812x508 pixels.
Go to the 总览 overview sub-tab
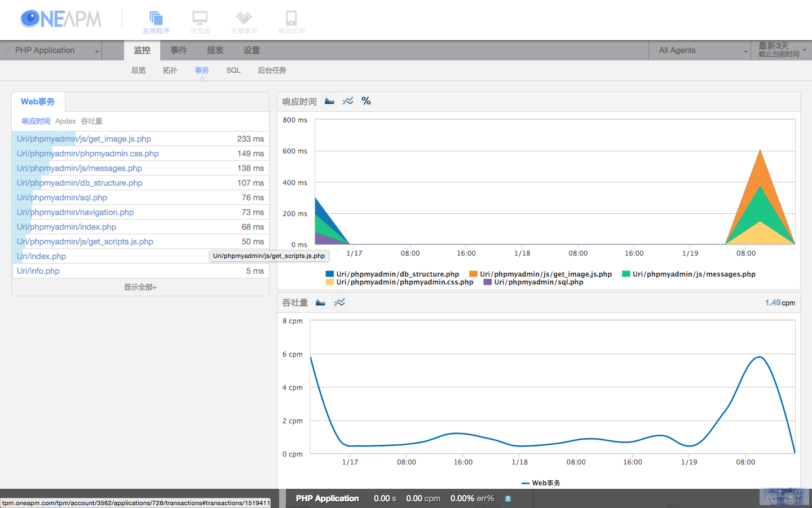click(138, 71)
